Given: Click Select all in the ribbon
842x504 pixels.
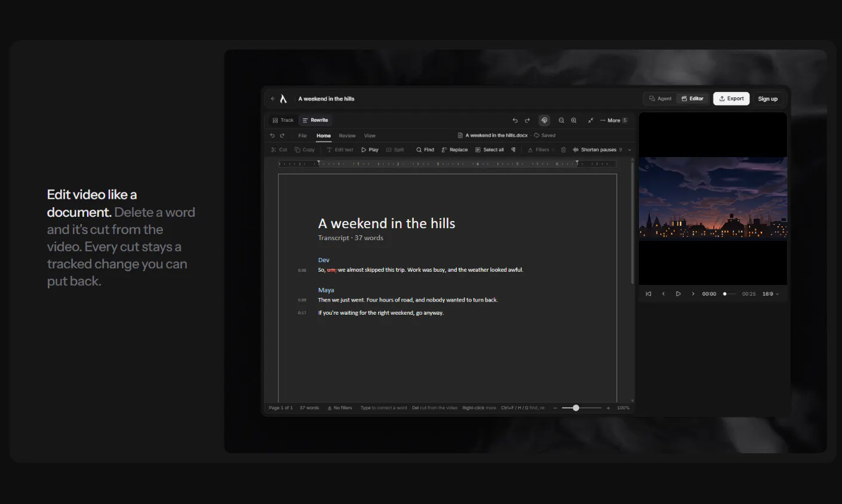Looking at the screenshot, I should pyautogui.click(x=490, y=150).
